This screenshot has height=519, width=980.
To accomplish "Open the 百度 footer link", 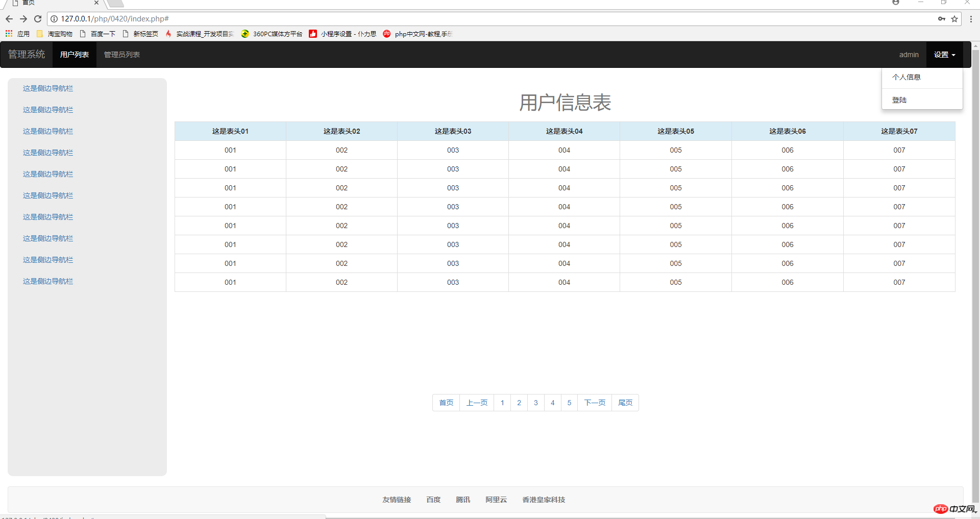I will point(433,500).
